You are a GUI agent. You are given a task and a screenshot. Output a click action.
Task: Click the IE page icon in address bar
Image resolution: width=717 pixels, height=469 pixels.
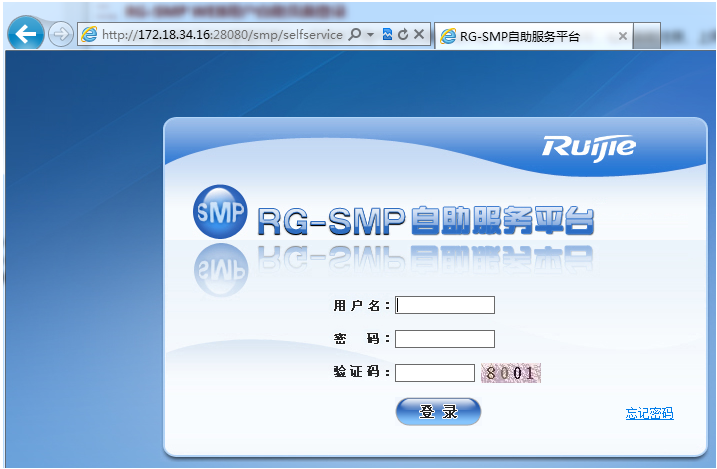coord(89,34)
